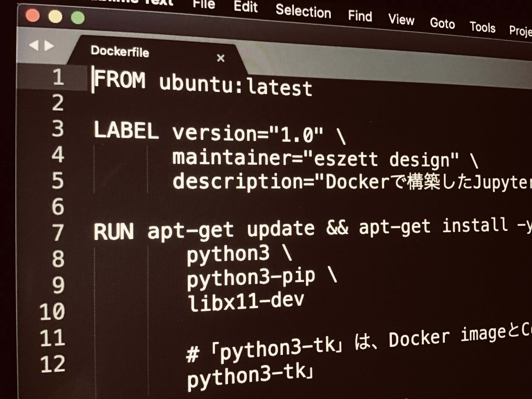Place cursor on the FROM keyword

120,80
